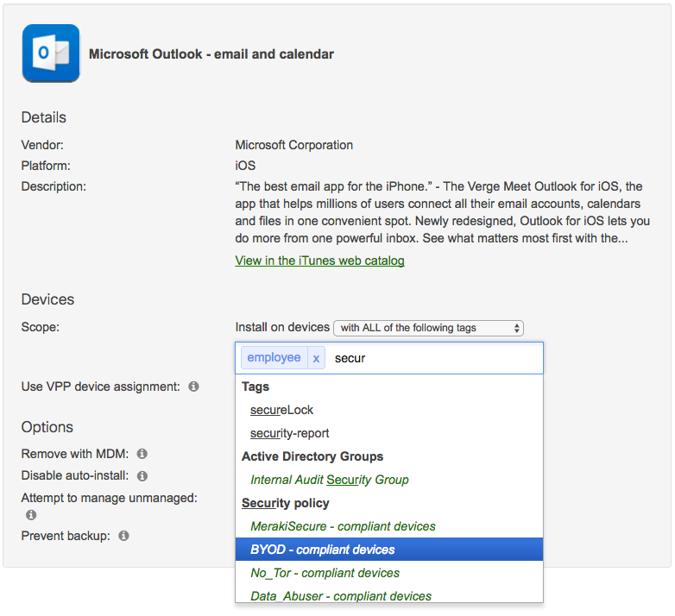Pick Data_Abuser - compliant devices

(x=340, y=595)
